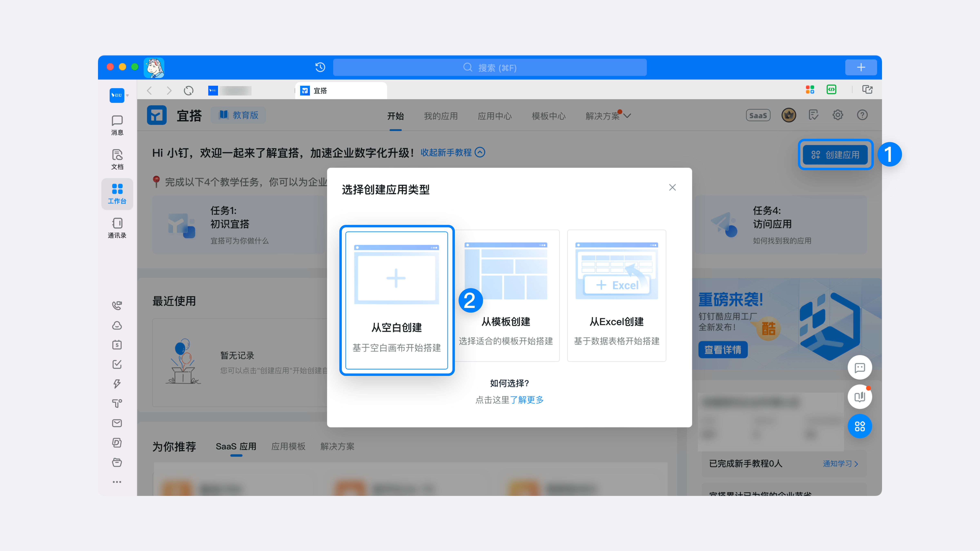980x551 pixels.
Task: Click the phone call icon in sidebar
Action: pos(117,305)
